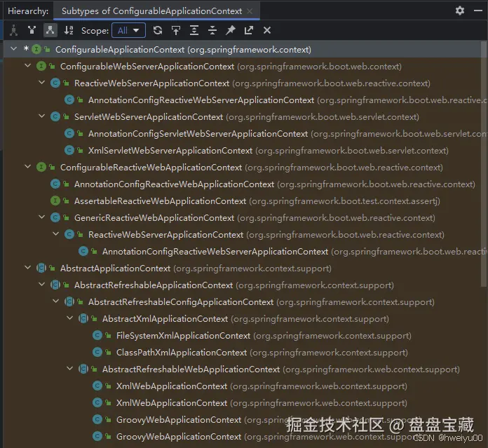Click the autoscroll to source icon
488x448 pixels.
click(x=176, y=30)
